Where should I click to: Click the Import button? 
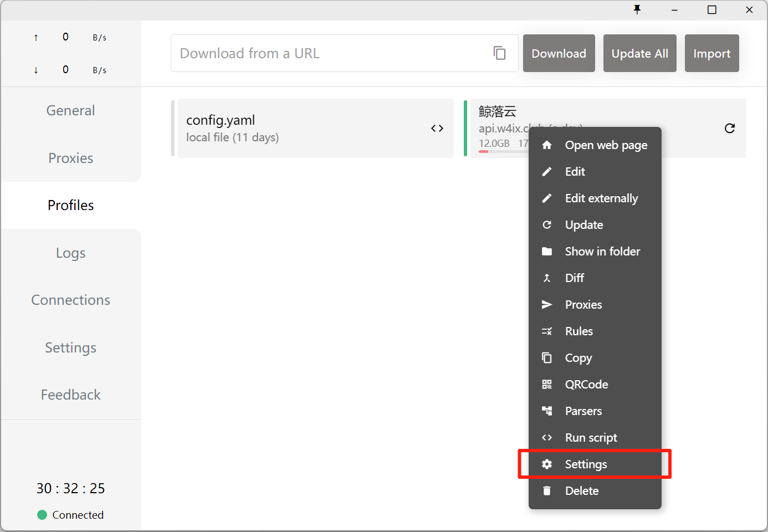coord(711,53)
